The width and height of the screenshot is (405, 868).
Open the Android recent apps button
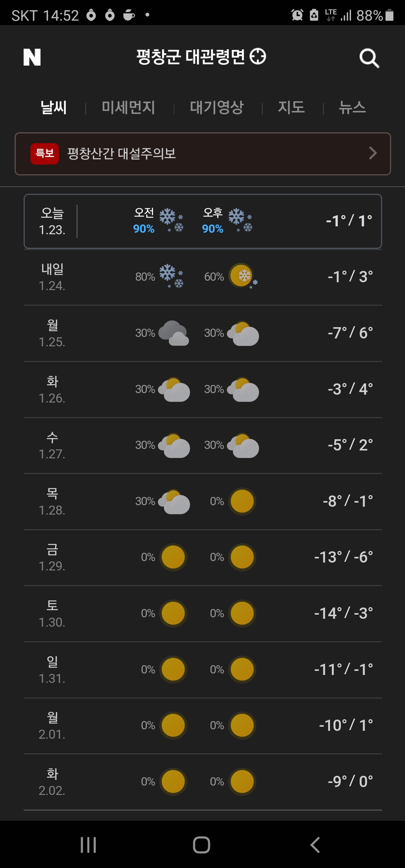click(88, 845)
